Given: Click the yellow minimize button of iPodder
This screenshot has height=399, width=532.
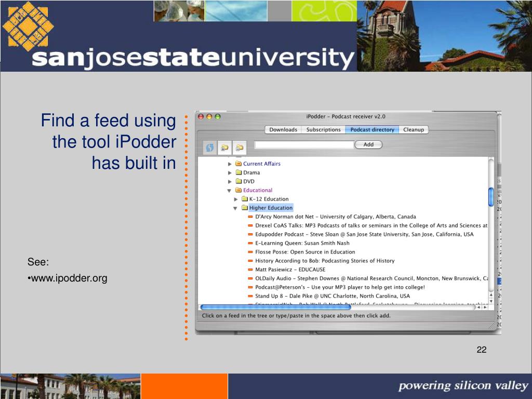Looking at the screenshot, I should point(209,117).
